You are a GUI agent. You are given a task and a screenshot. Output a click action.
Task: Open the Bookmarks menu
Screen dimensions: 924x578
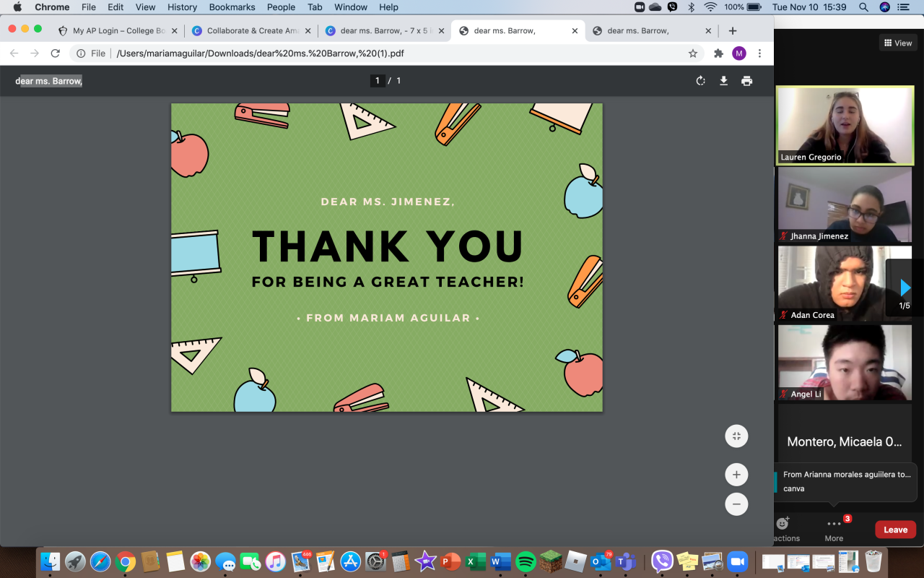pyautogui.click(x=232, y=7)
